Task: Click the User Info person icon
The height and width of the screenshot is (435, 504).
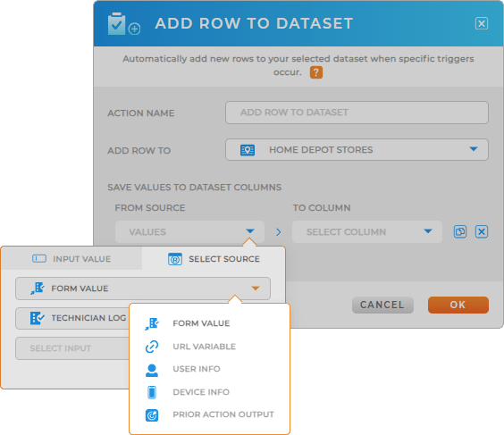Action: [152, 370]
